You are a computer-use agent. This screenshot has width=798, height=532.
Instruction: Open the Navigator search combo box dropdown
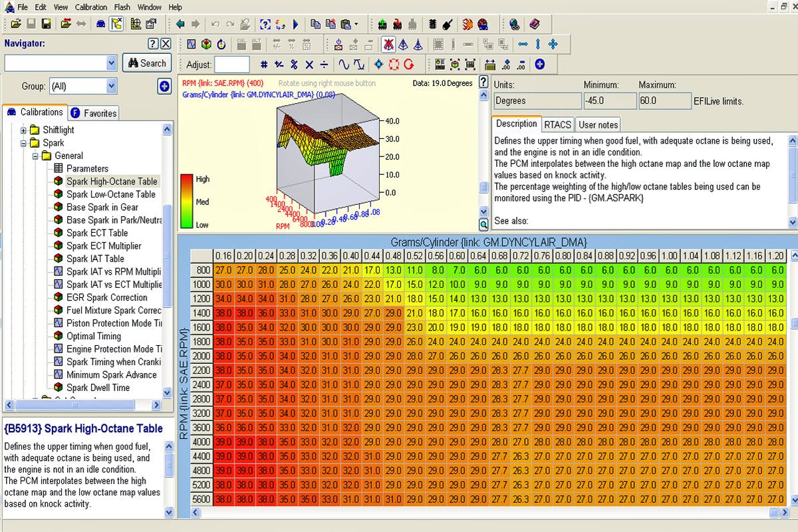pyautogui.click(x=111, y=63)
